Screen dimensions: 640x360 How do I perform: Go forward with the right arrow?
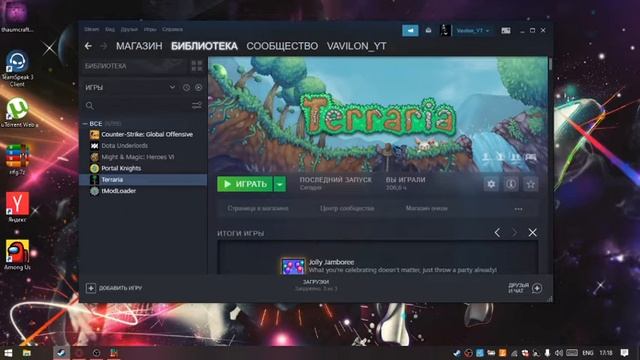pyautogui.click(x=104, y=46)
